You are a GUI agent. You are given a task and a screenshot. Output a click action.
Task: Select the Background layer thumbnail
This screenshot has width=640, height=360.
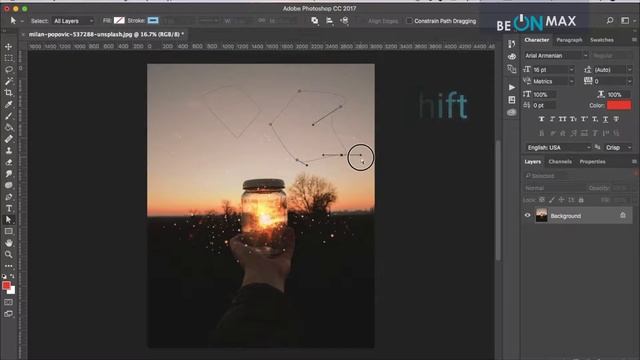click(542, 216)
